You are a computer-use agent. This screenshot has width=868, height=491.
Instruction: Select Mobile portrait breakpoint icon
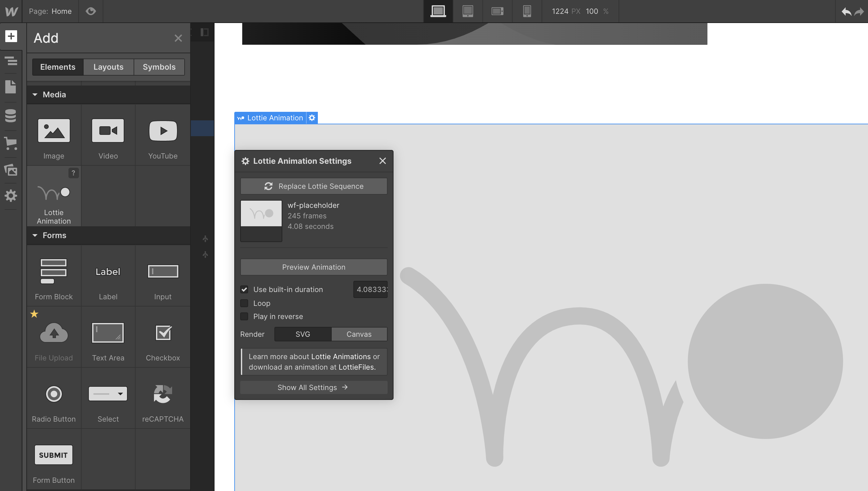pyautogui.click(x=527, y=11)
